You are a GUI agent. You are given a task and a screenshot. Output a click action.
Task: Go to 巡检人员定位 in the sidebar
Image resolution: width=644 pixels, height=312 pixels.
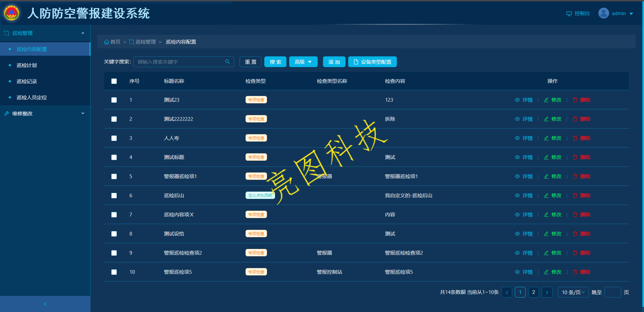(32, 97)
